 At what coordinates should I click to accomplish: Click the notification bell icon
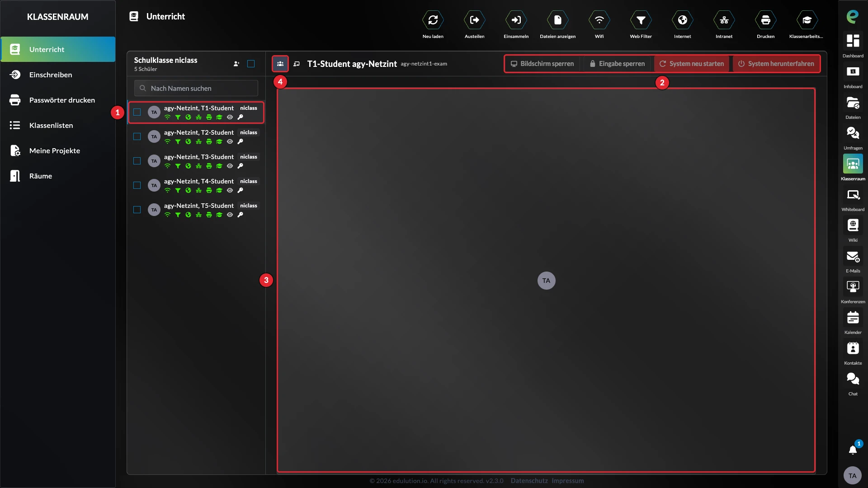point(853,450)
